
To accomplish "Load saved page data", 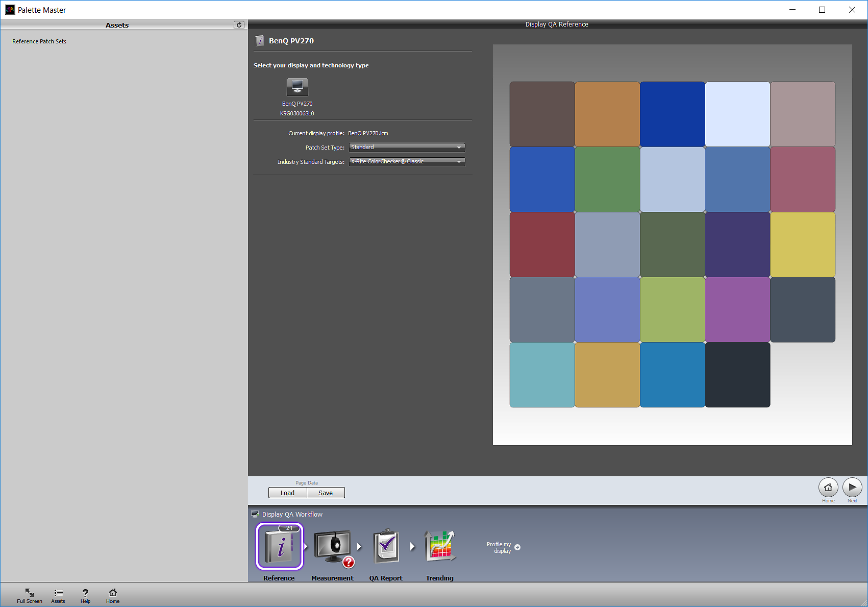I will pyautogui.click(x=287, y=493).
